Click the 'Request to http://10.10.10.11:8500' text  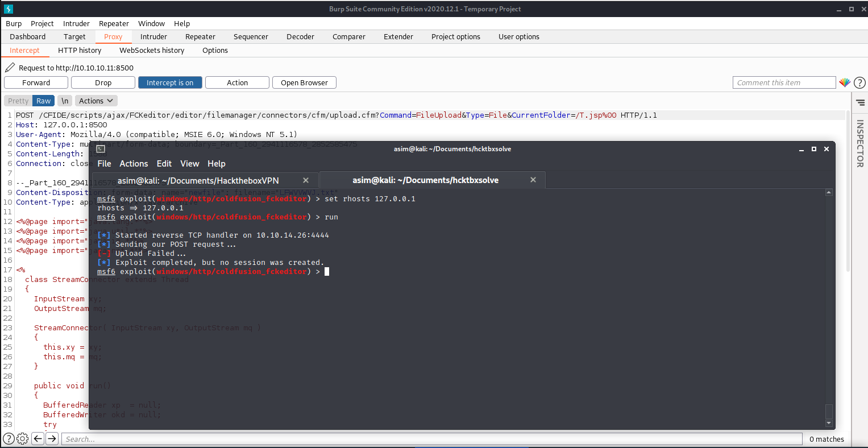click(x=76, y=68)
